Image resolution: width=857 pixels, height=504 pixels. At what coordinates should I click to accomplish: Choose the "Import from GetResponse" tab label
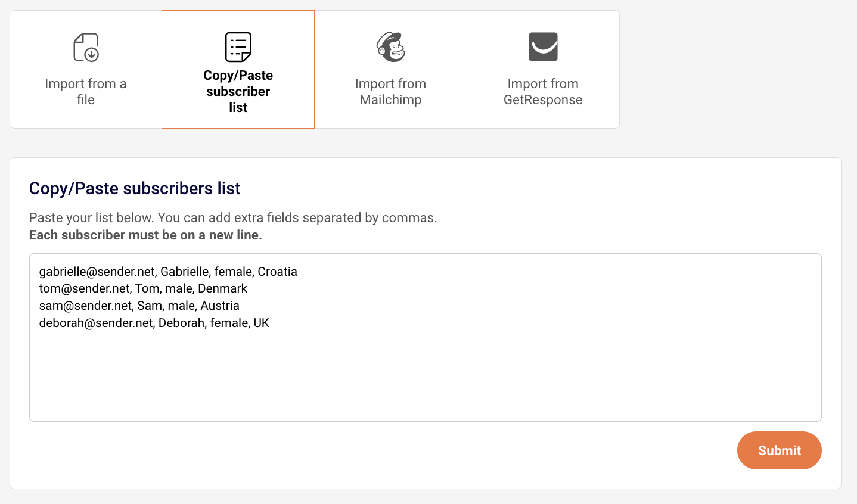[543, 91]
